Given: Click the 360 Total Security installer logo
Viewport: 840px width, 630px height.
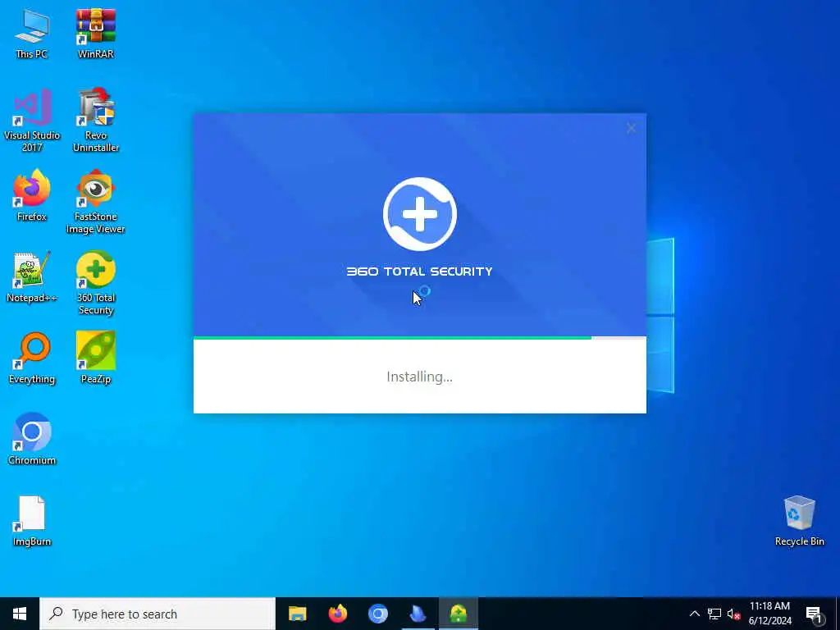Looking at the screenshot, I should [419, 214].
